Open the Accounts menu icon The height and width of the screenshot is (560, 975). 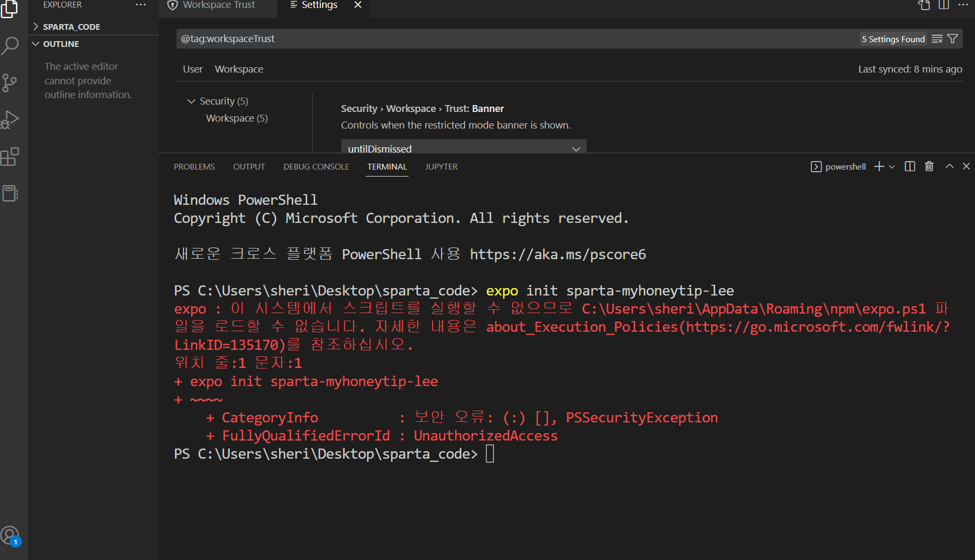[10, 535]
